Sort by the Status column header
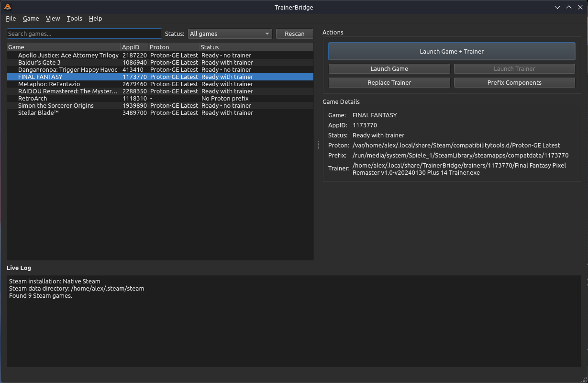This screenshot has width=588, height=383. 256,47
